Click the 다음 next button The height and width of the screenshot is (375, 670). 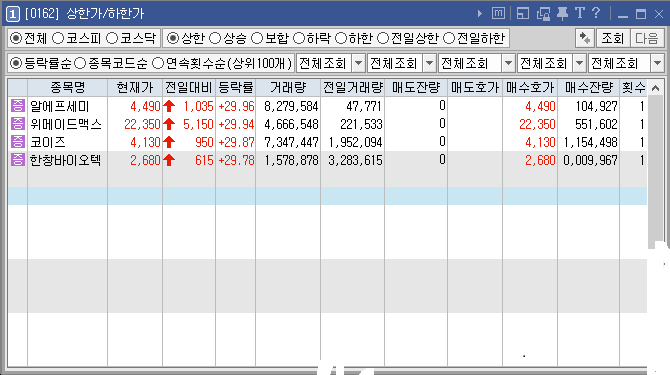coord(646,38)
